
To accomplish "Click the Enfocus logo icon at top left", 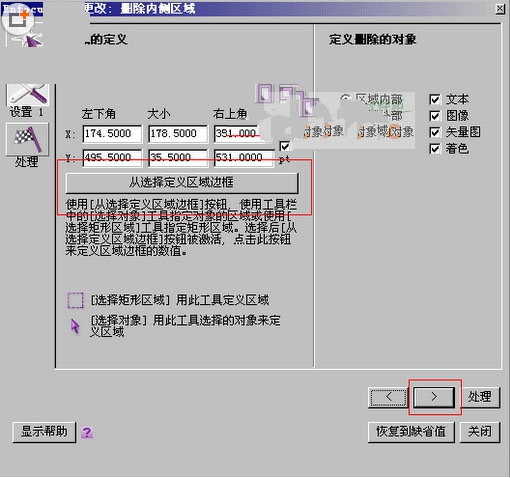I will coord(23,24).
